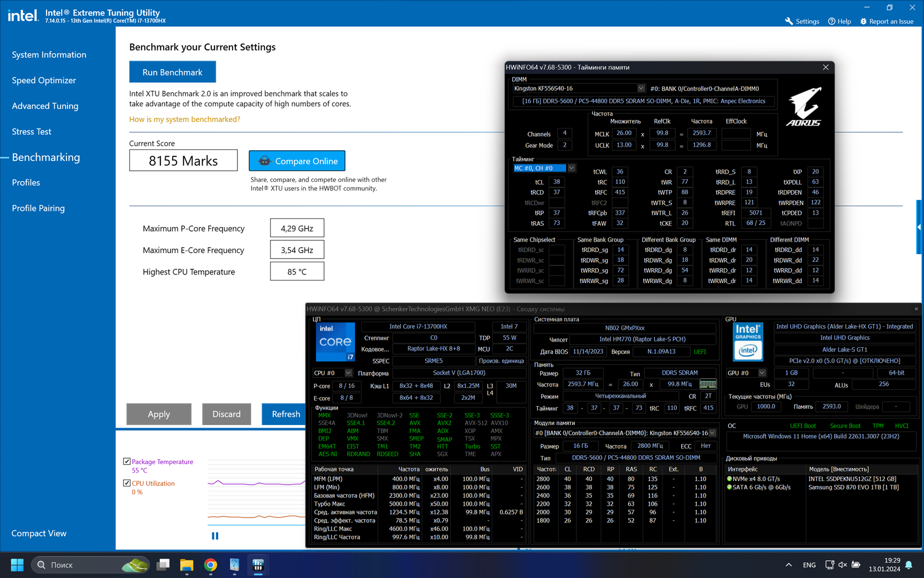Switch to Compact View
Image resolution: width=924 pixels, height=578 pixels.
click(x=38, y=534)
